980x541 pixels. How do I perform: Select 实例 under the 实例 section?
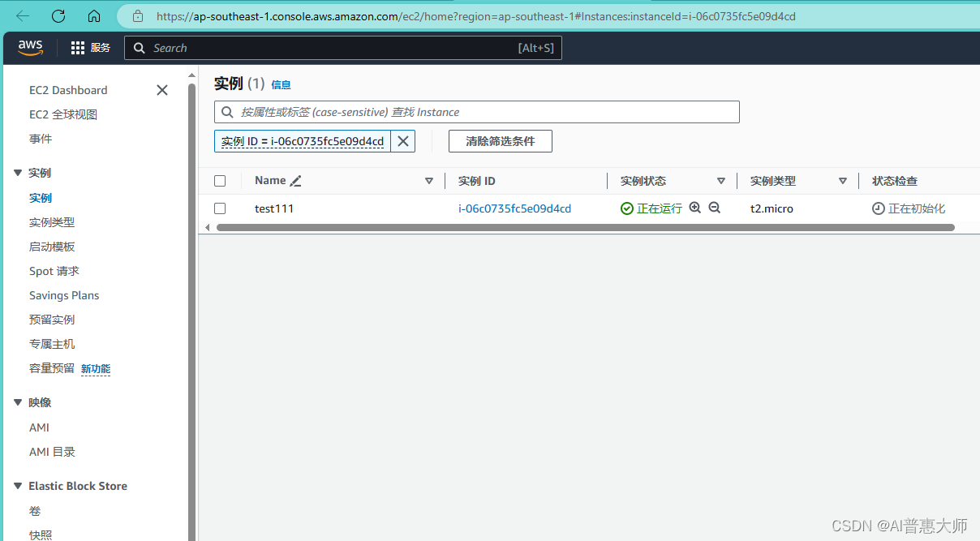point(41,198)
